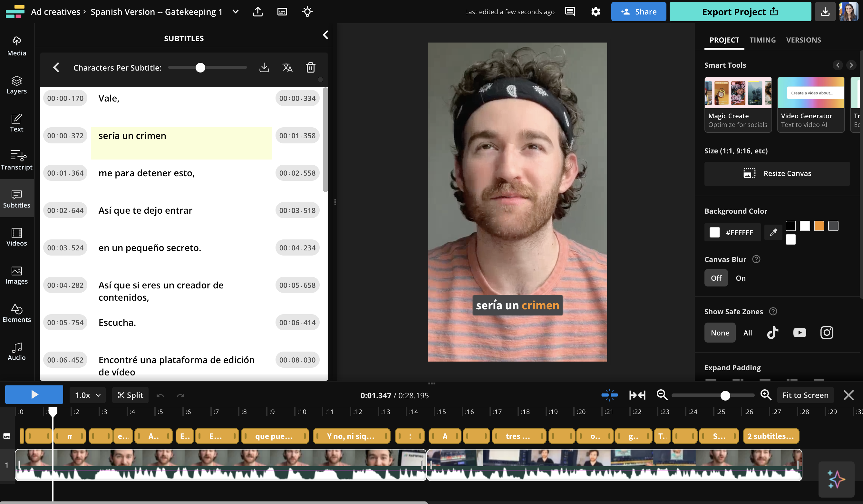Download subtitles file icon
This screenshot has height=504, width=863.
(264, 67)
